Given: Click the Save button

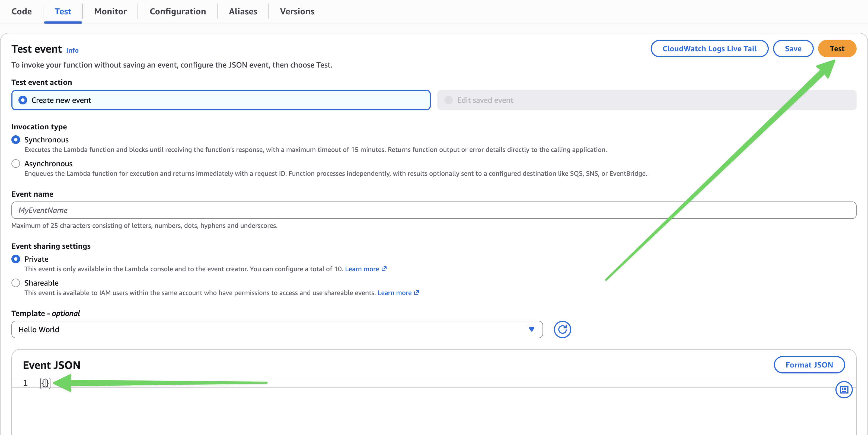Looking at the screenshot, I should [x=793, y=49].
